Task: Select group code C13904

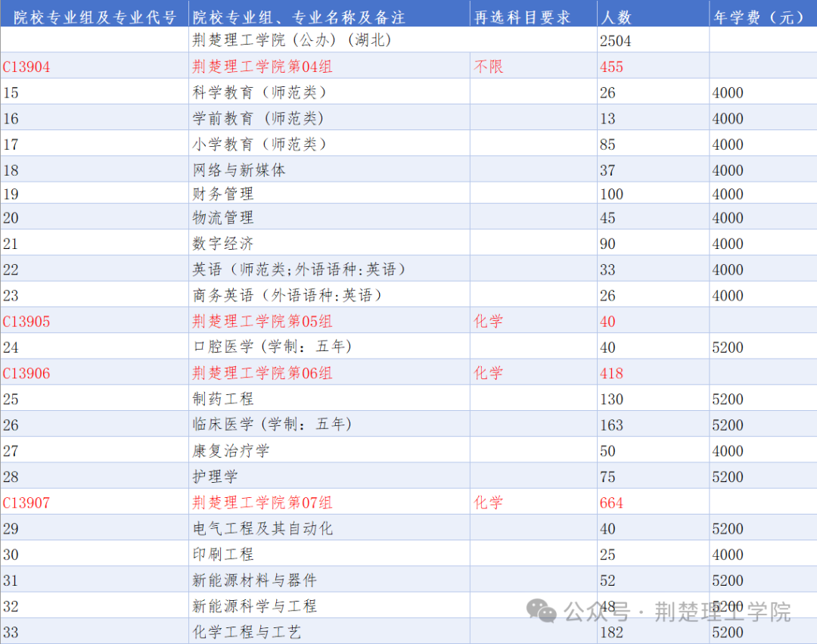Action: (26, 67)
